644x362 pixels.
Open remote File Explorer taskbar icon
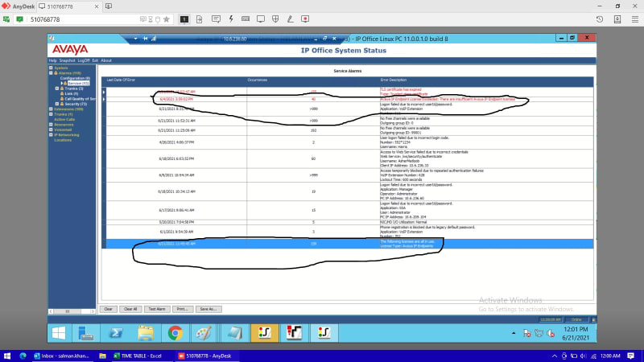click(146, 333)
